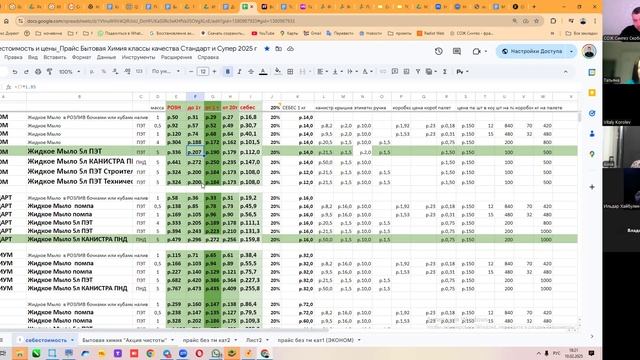Open the functions sigma menu

(x=445, y=72)
